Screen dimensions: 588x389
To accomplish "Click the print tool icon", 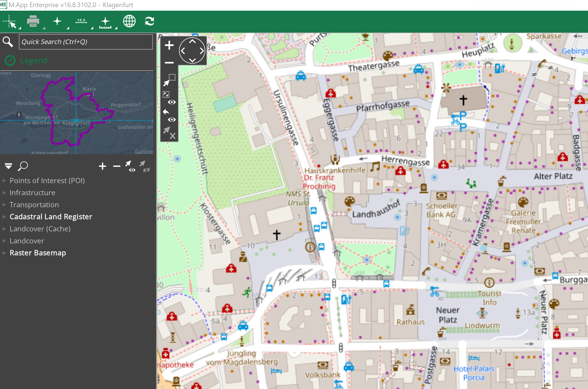I will 33,21.
